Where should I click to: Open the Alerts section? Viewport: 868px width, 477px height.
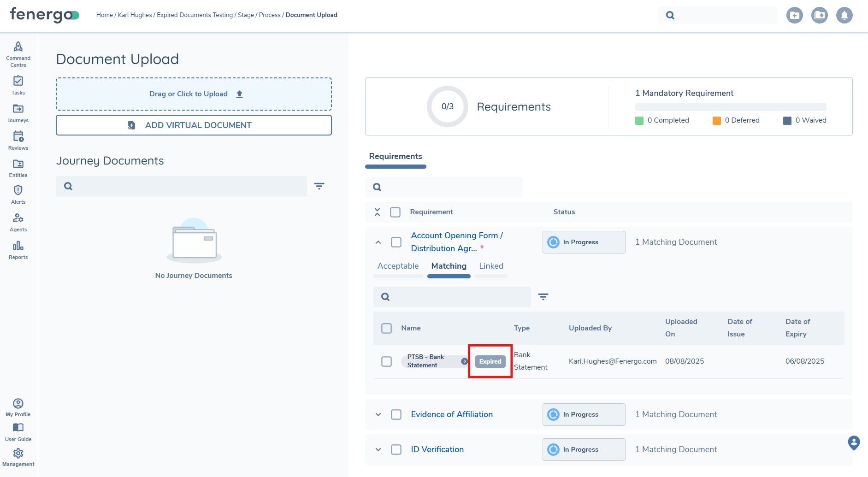point(18,194)
